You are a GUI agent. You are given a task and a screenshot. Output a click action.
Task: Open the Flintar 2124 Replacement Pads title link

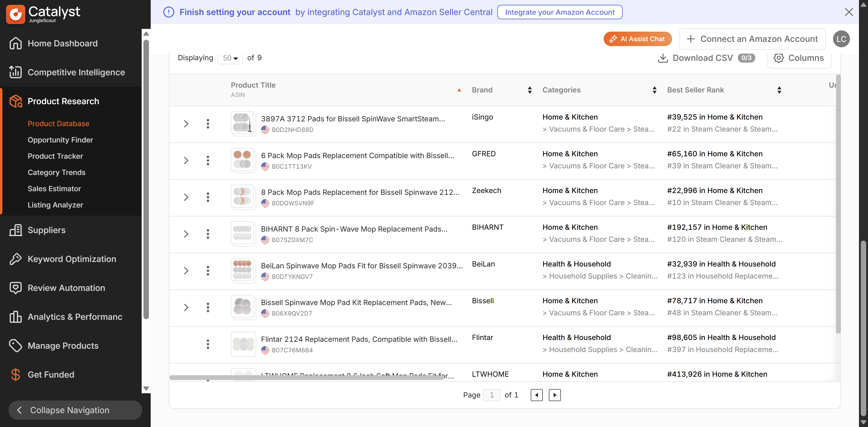point(359,339)
